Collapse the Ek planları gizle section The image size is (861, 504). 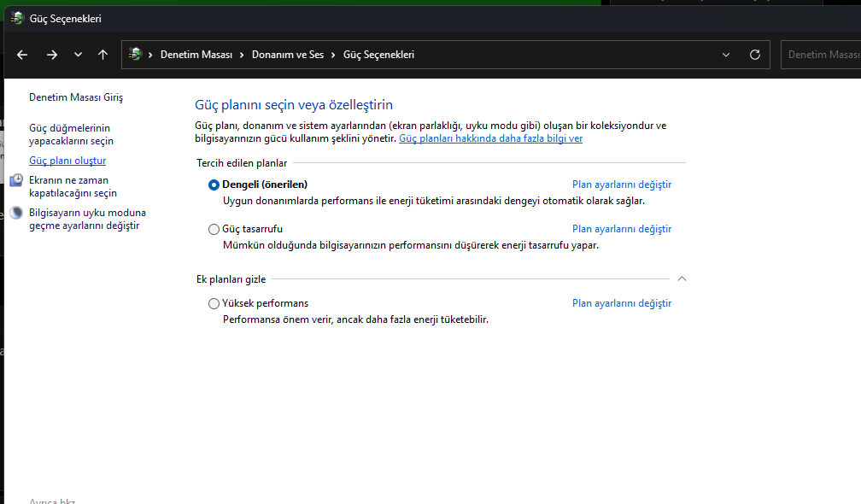[682, 278]
